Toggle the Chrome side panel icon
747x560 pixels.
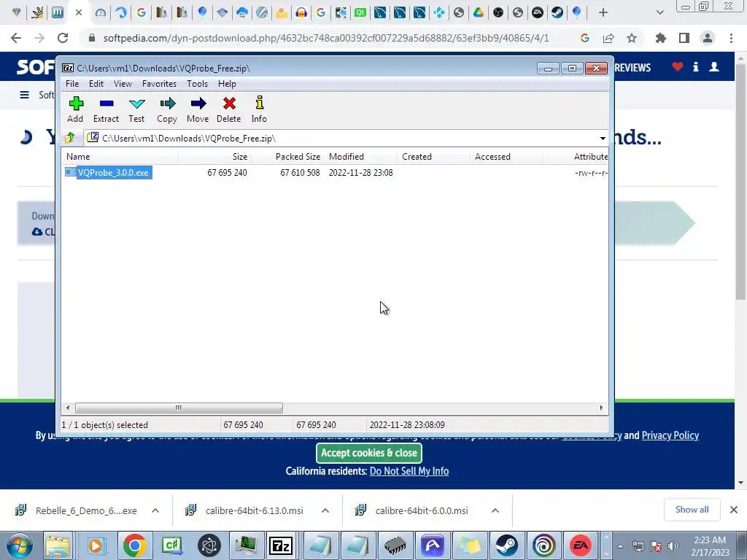(x=684, y=38)
